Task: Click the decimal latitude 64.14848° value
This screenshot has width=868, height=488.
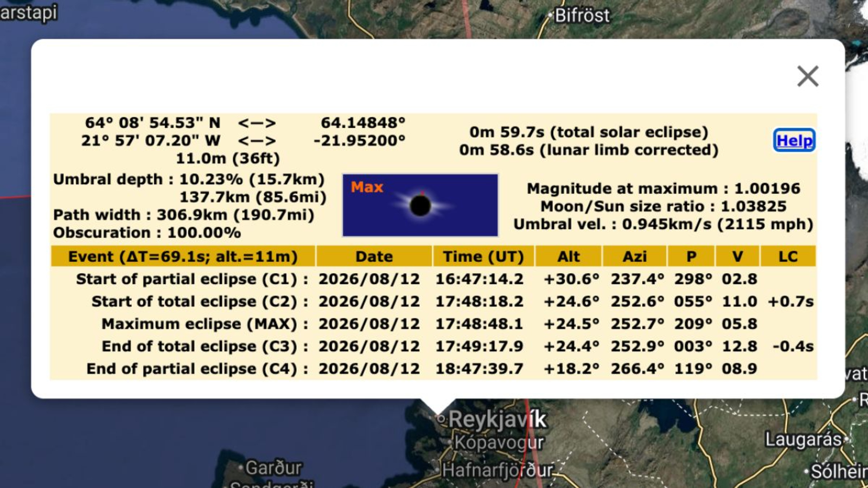Action: (362, 123)
